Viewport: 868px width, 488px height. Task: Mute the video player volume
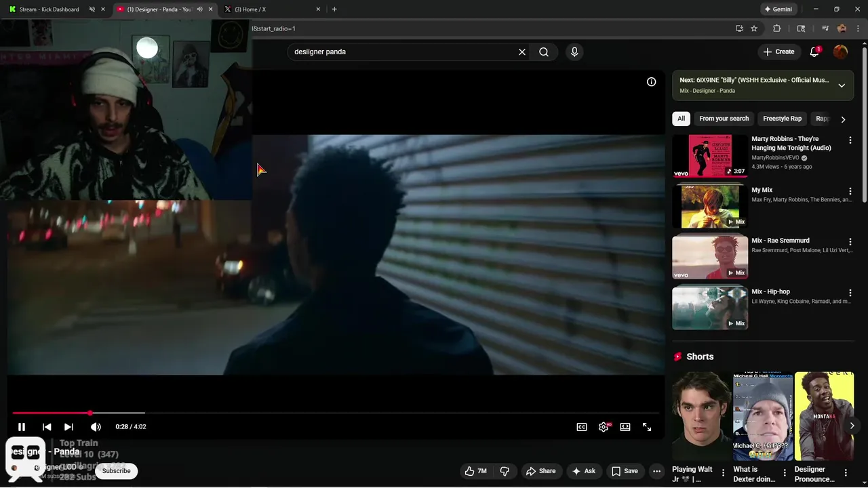(96, 427)
